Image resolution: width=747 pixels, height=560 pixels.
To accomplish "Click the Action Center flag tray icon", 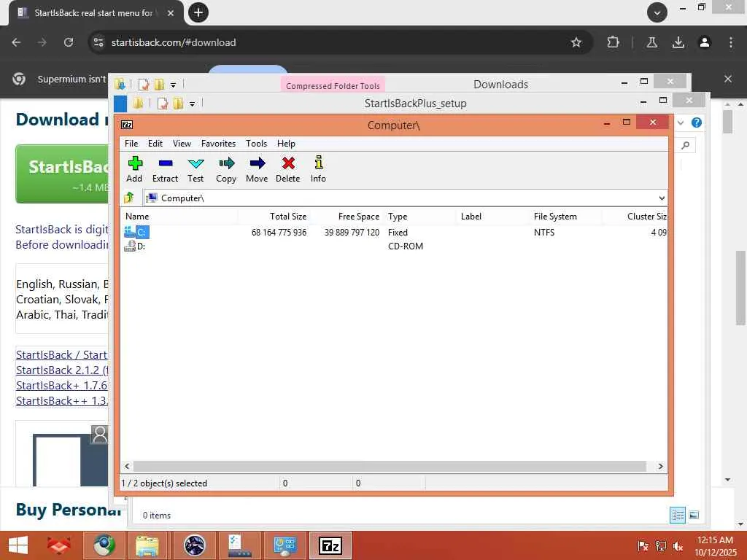I will click(643, 546).
